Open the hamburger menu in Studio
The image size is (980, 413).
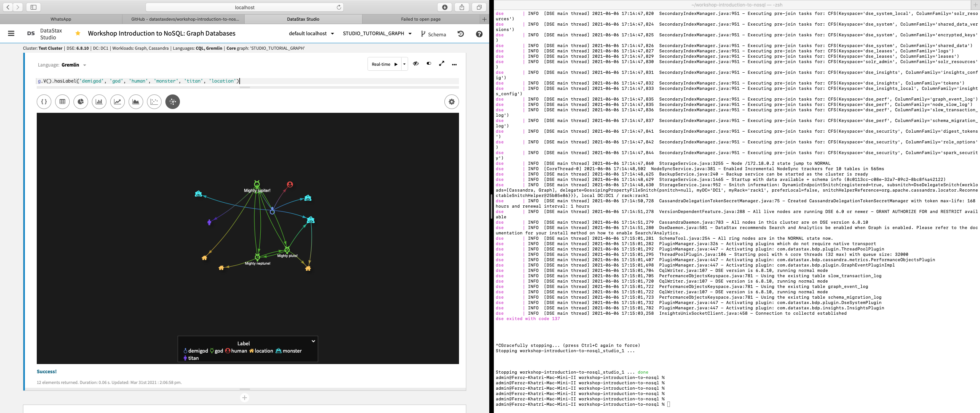tap(11, 33)
